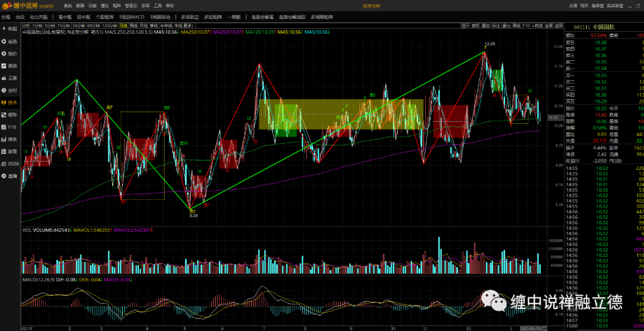
Task: Open 0508 item in the sidebar
Action: pyautogui.click(x=10, y=163)
